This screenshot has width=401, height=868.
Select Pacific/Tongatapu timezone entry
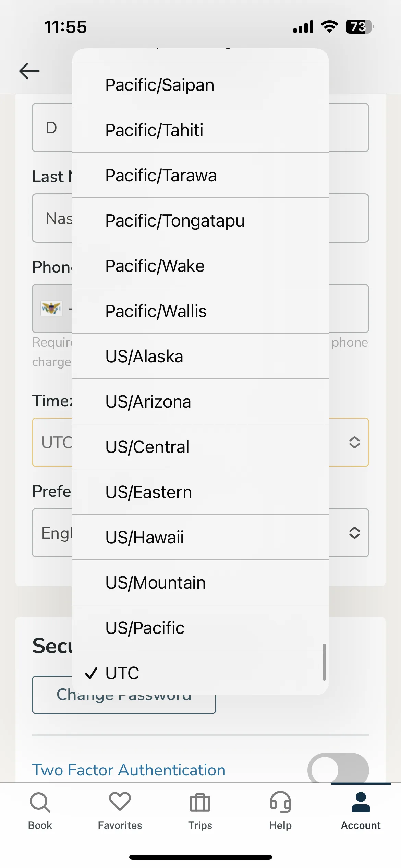[x=200, y=220]
